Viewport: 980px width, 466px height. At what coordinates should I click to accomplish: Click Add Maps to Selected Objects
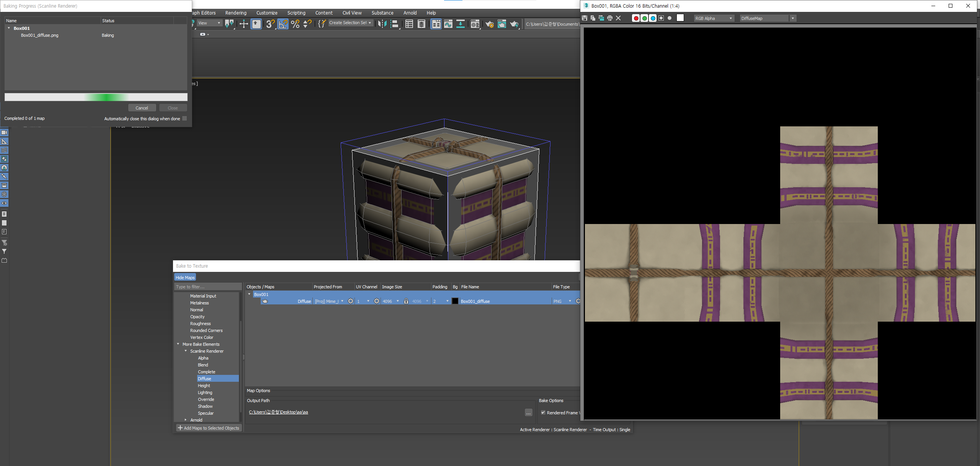tap(208, 428)
